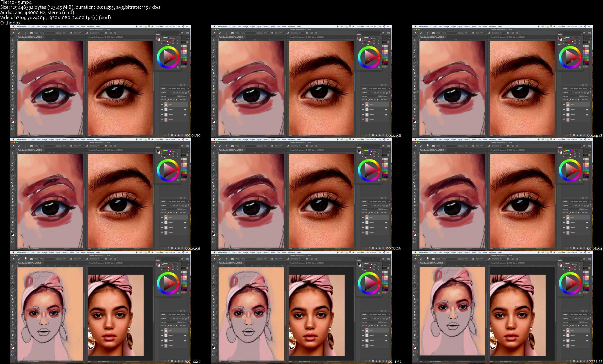Open the layer Fill dropdown in the 00:11:52 frame
The image size is (603, 364).
click(x=387, y=326)
